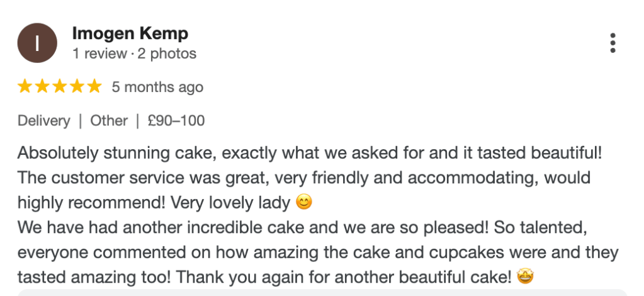Click the second yellow rating star
The width and height of the screenshot is (644, 296).
pyautogui.click(x=42, y=86)
